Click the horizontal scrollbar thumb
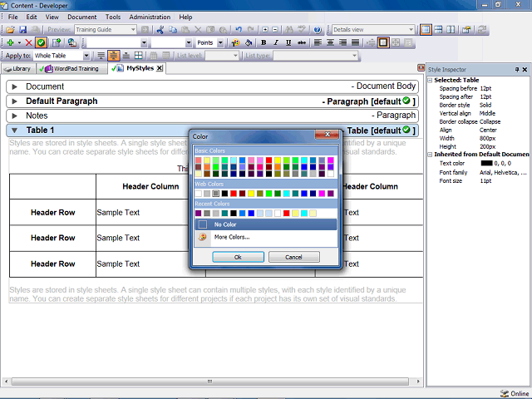 (210, 382)
